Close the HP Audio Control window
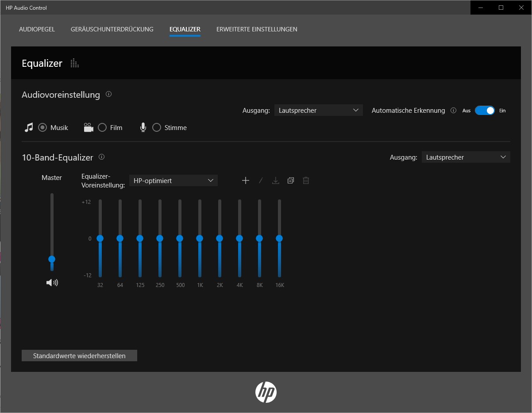 [x=521, y=8]
